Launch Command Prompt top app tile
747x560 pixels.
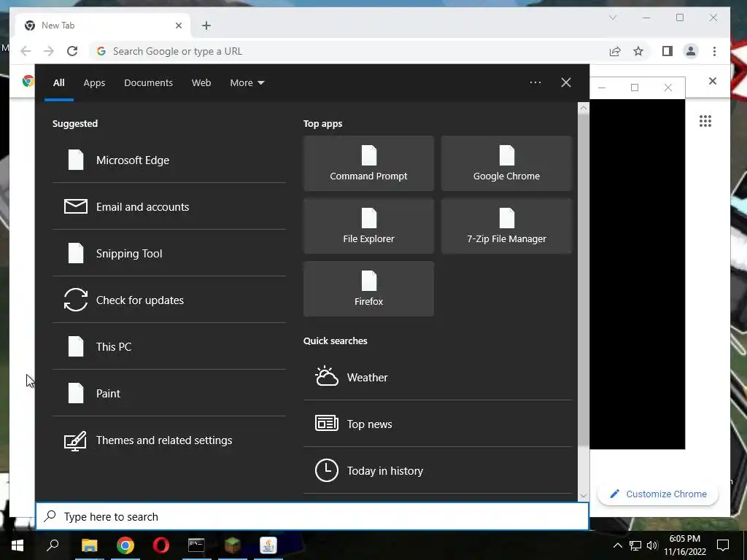coord(368,163)
